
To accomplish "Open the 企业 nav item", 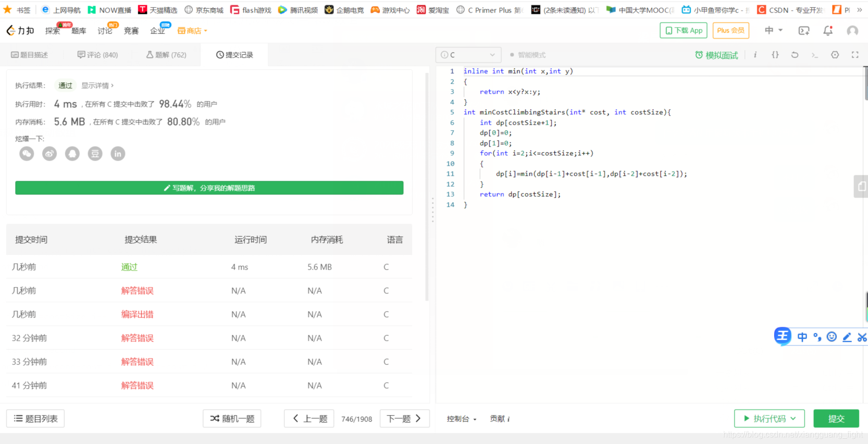I will click(x=157, y=31).
